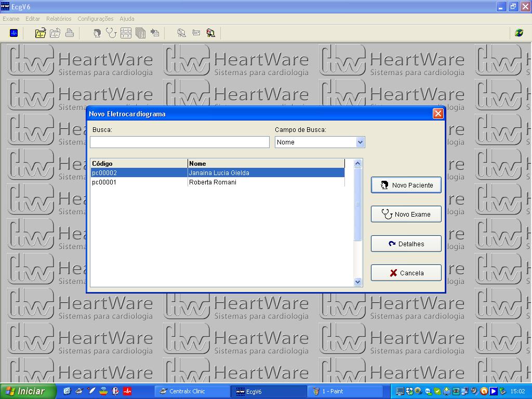
Task: Click the green checkmark tray icon
Action: pyautogui.click(x=437, y=392)
